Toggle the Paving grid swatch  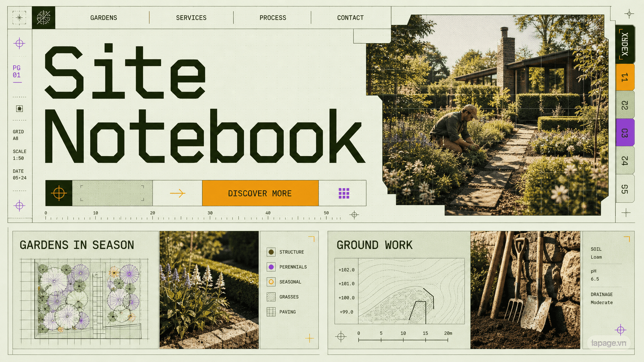pos(271,312)
